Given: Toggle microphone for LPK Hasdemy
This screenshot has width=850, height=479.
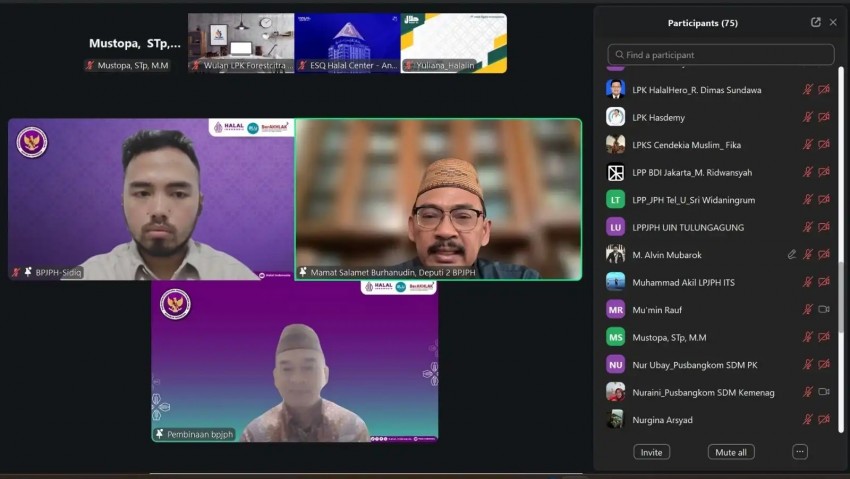Looking at the screenshot, I should click(x=808, y=117).
